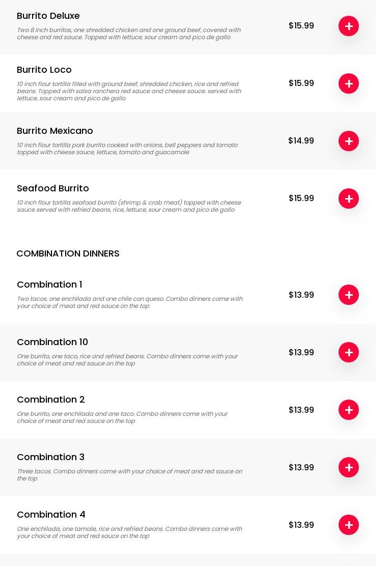Select the Burrito Loco menu item name
Viewport: 392px width, 566px height.
pyautogui.click(x=44, y=70)
